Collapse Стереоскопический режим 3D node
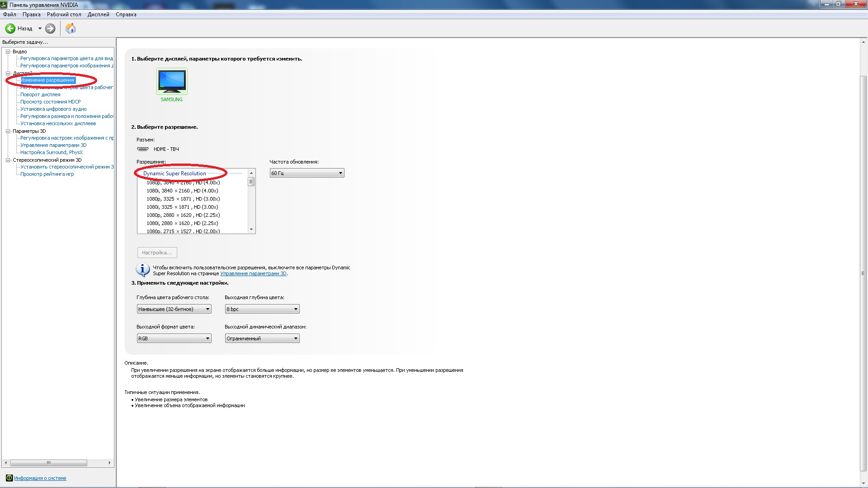This screenshot has width=868, height=488. point(8,160)
